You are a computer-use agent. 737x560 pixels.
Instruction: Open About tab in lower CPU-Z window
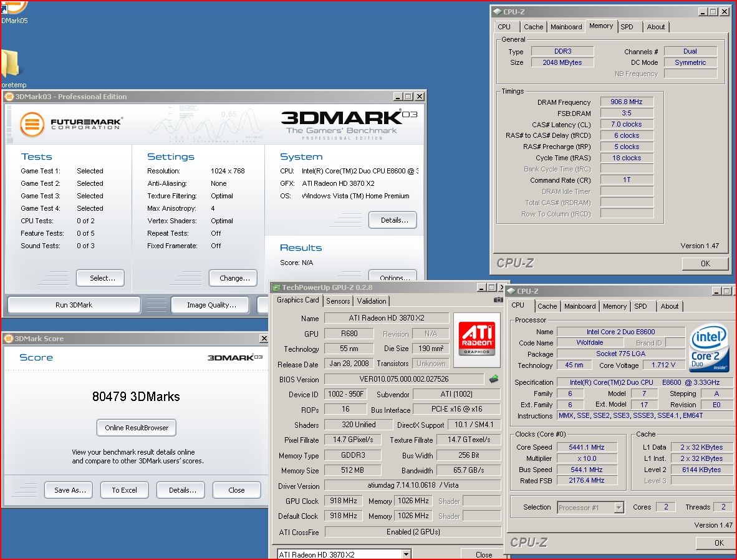click(x=669, y=306)
